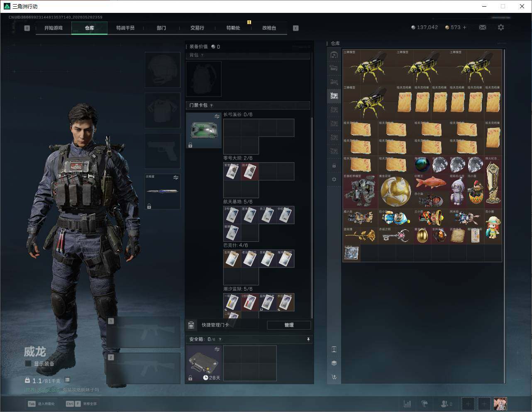
Task: Swap the secure box via its arrows icon
Action: point(217,349)
